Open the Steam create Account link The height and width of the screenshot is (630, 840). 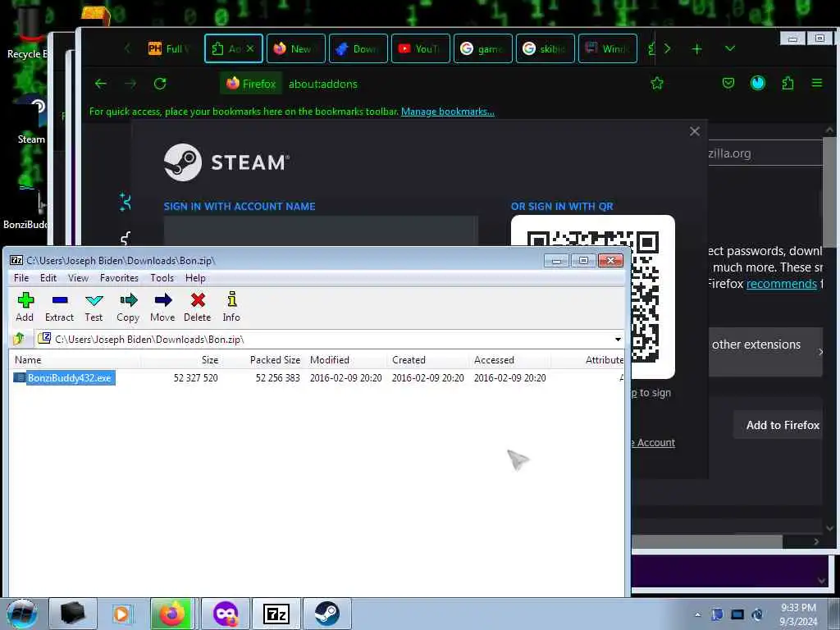coord(652,442)
